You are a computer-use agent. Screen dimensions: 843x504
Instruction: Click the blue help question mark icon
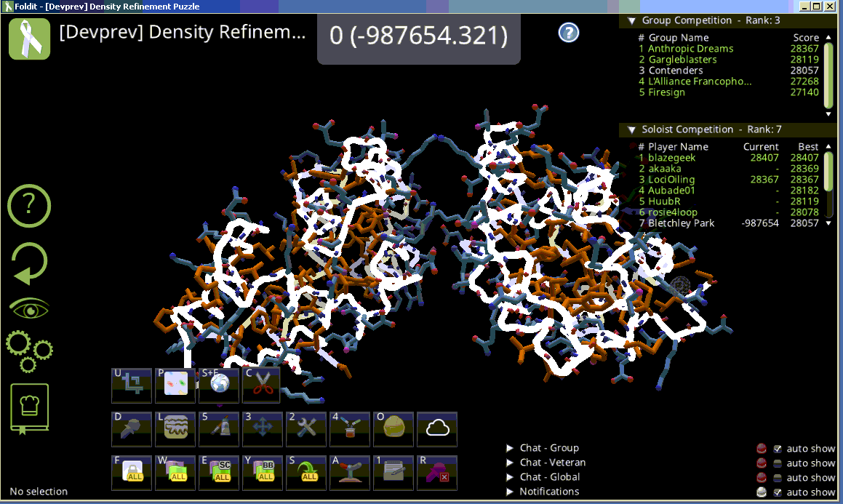(x=569, y=32)
